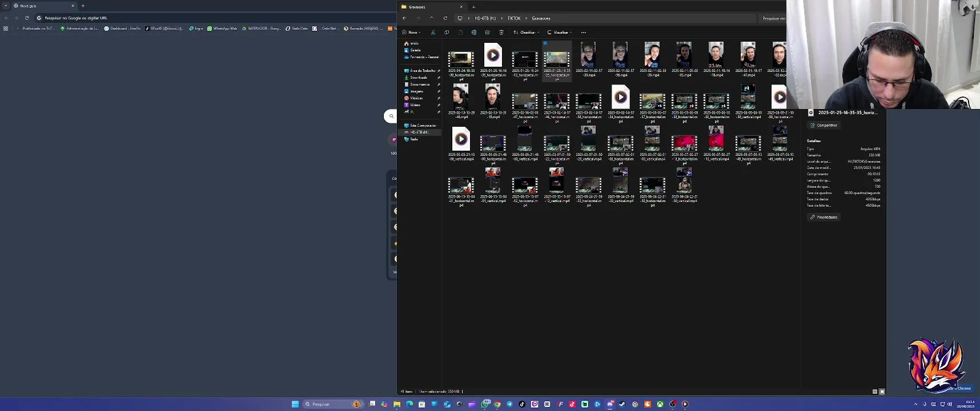Select video thumbnail 2025-02-13-13-29-46.mp4

point(461,97)
